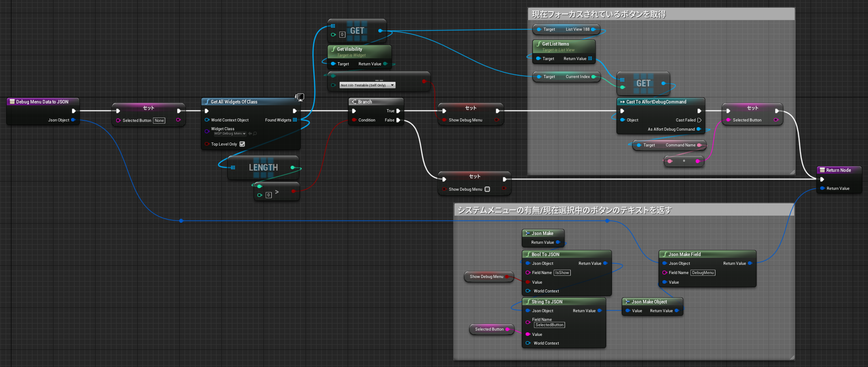The width and height of the screenshot is (868, 367).
Task: Select the Json Make node title
Action: [542, 233]
